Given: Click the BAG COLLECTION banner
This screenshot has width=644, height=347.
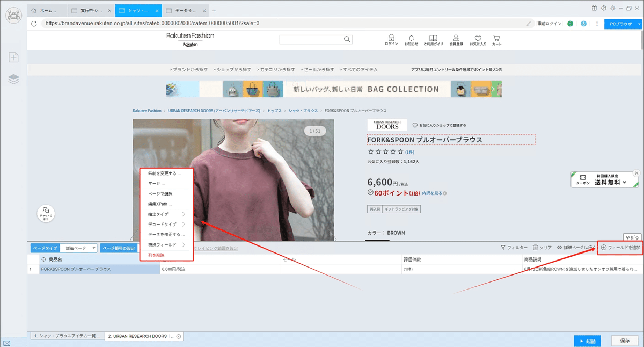Looking at the screenshot, I should pyautogui.click(x=334, y=89).
